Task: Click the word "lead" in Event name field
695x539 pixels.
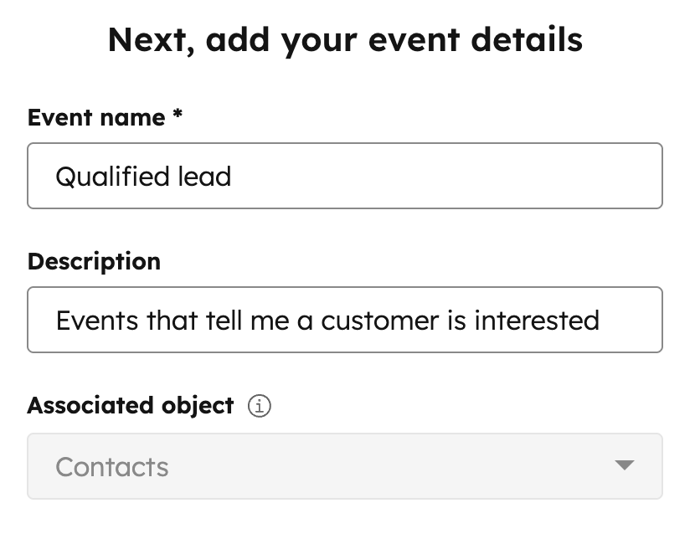Action: click(x=206, y=177)
